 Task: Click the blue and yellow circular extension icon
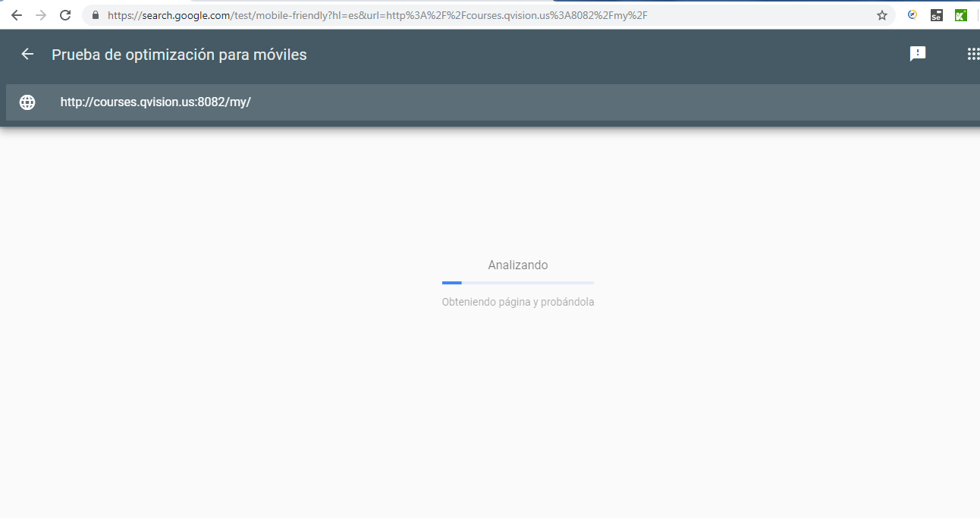click(x=912, y=14)
